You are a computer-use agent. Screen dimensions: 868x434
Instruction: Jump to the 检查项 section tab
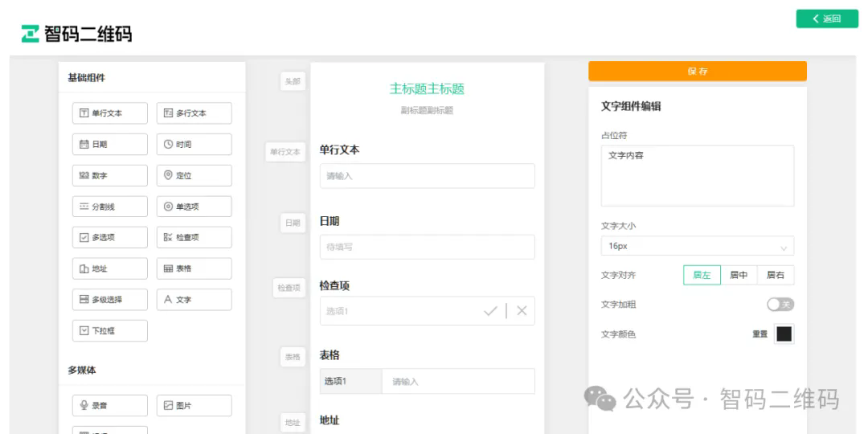(289, 287)
